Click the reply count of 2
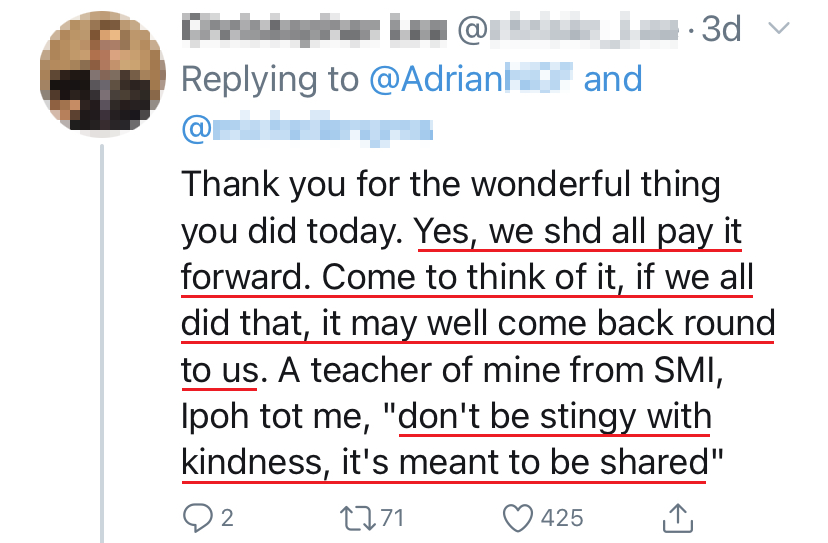 (x=226, y=517)
